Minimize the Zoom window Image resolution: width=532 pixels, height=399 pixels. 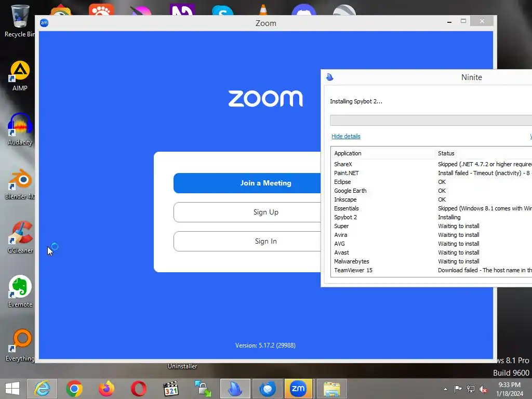[x=449, y=21]
